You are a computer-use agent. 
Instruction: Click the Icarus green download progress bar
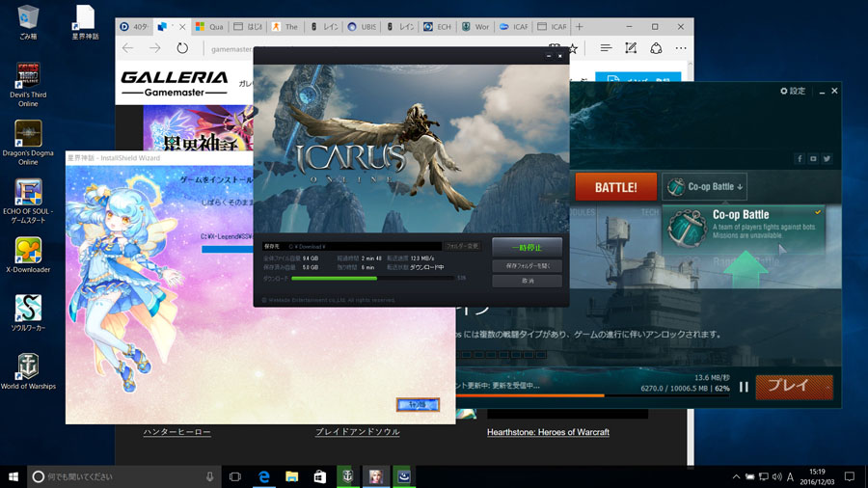tap(336, 278)
